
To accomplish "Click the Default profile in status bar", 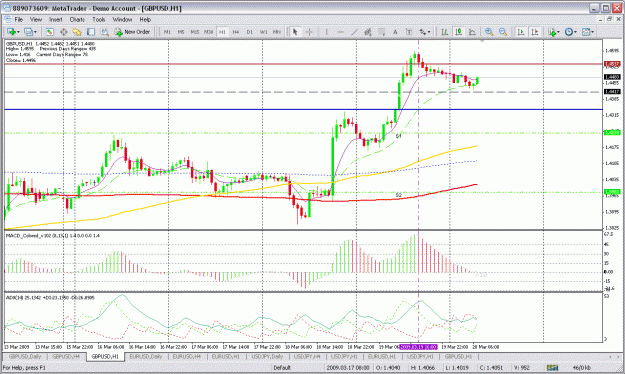I will (x=282, y=368).
